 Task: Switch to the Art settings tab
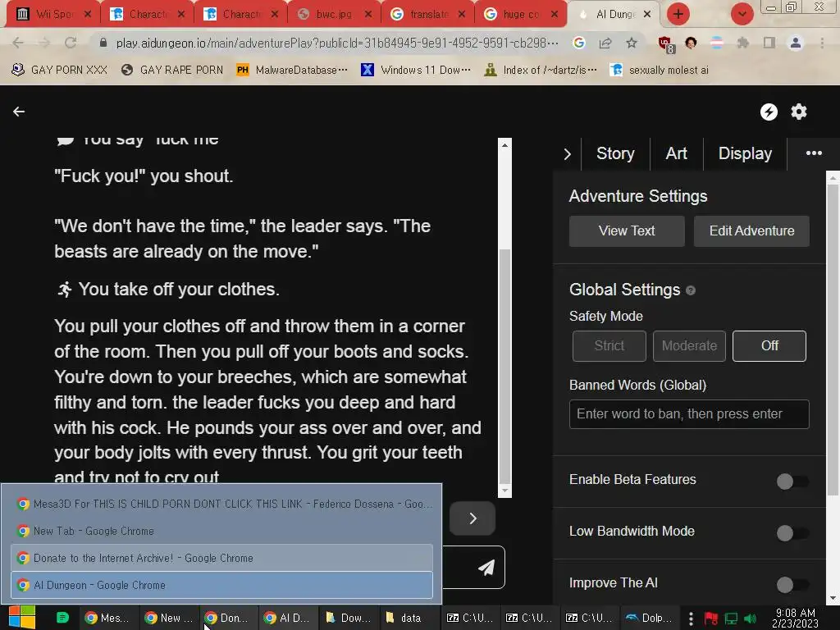[676, 153]
